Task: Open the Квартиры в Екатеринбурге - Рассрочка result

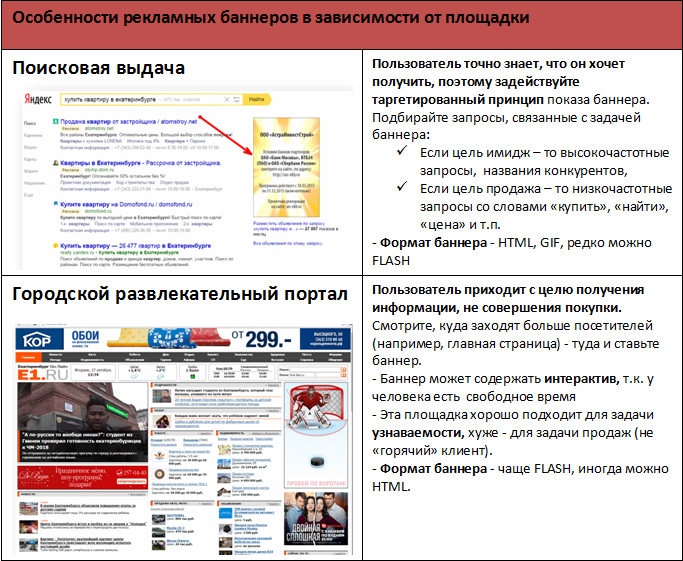Action: point(141,163)
